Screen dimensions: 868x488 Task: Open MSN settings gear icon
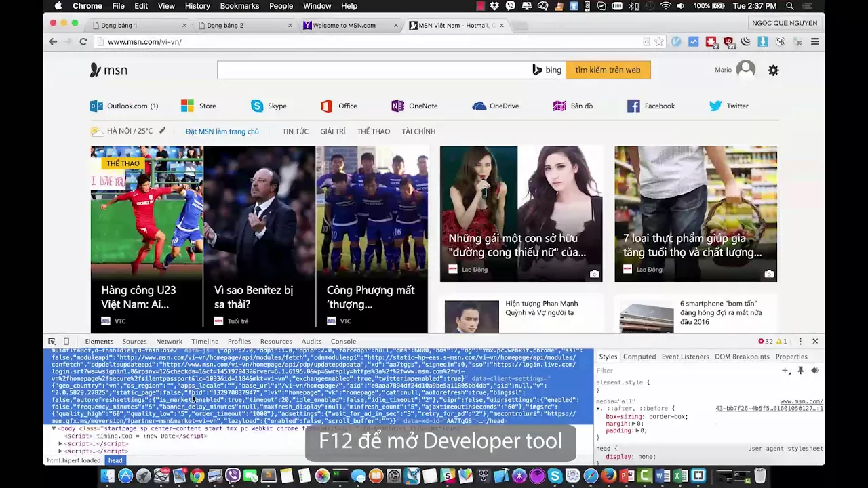(773, 70)
